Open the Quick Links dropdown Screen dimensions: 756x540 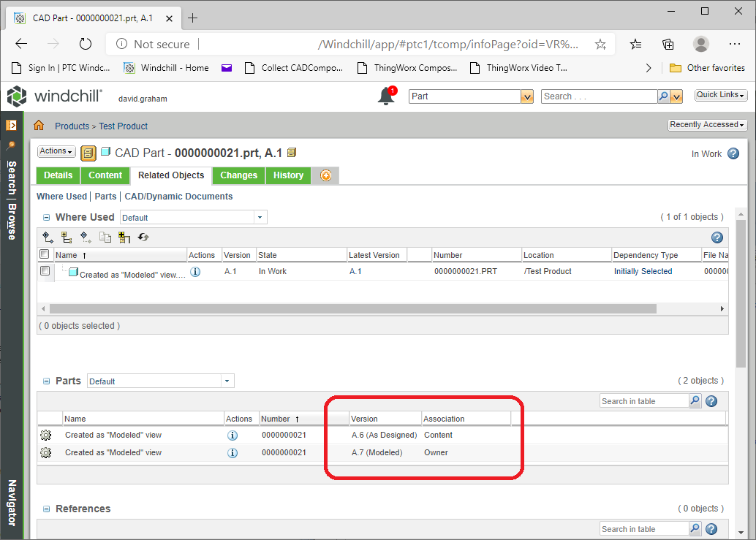720,95
